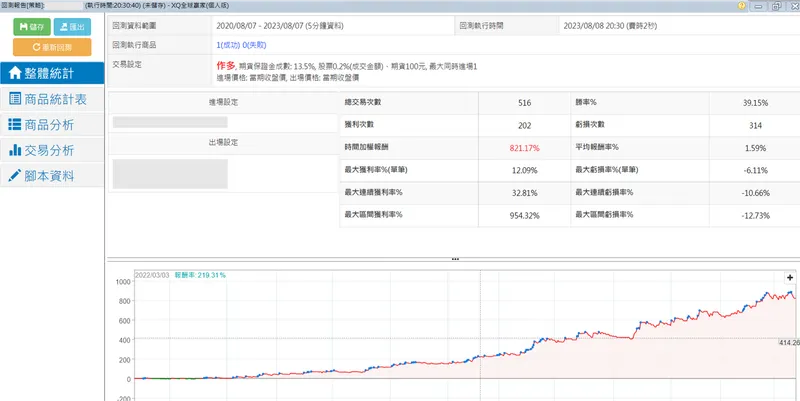
Task: Open the 商品統計表 tab
Action: pos(52,99)
